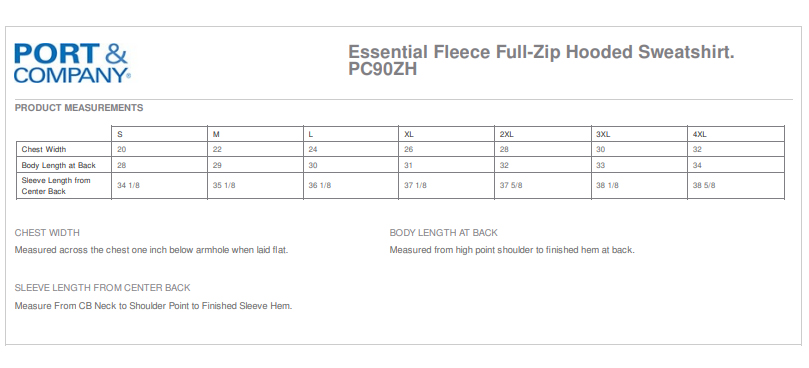
Task: Click the 4XL size column header
Action: click(x=700, y=134)
